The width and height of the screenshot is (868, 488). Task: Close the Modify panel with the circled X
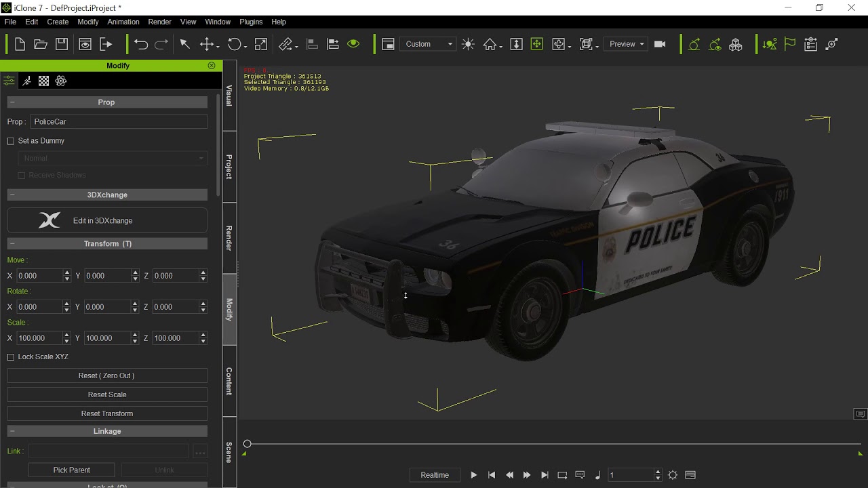click(212, 66)
